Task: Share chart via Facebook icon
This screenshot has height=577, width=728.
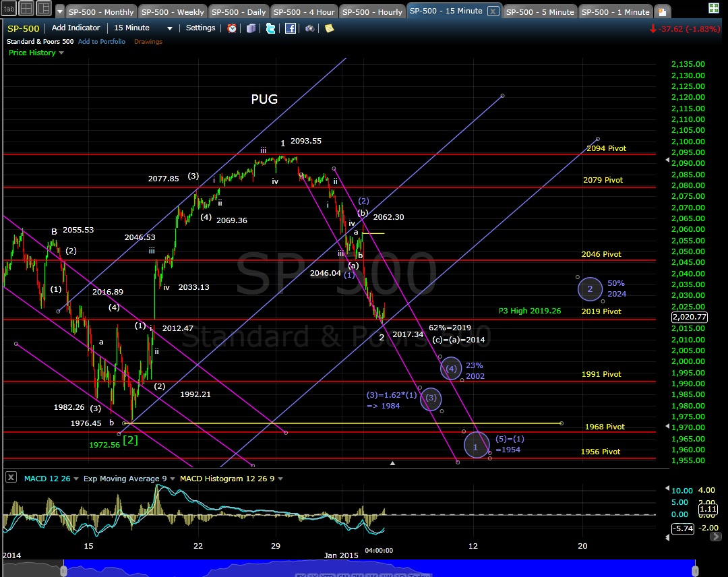Action: click(x=290, y=28)
